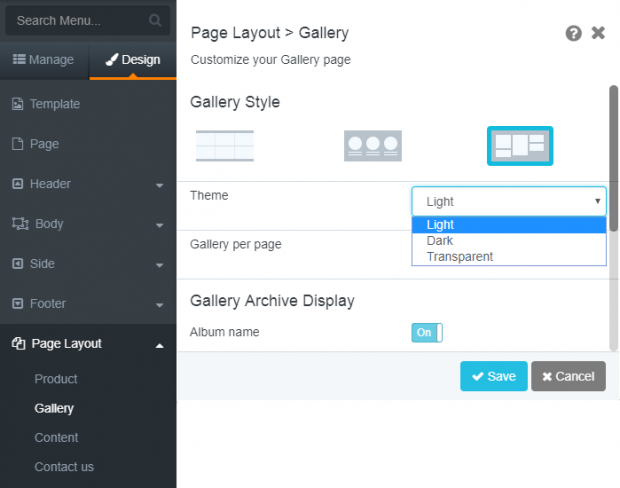Click the Cancel button
Screen dimensions: 620x488
[x=568, y=376]
